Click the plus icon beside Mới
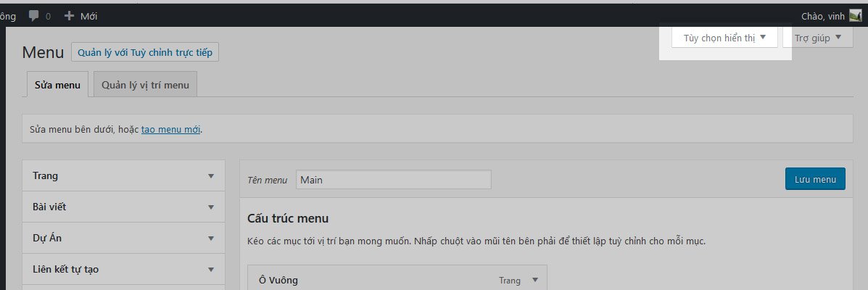Viewport: 868px width, 290px height. pos(70,15)
